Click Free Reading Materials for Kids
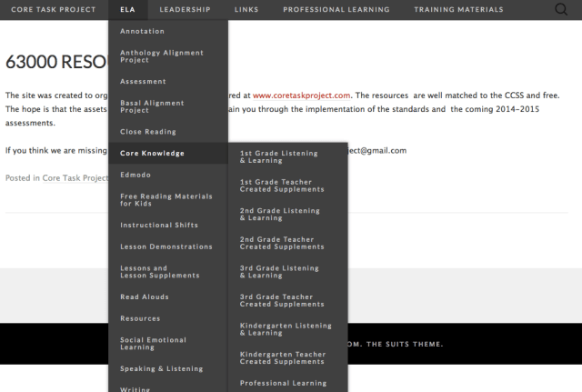 166,199
